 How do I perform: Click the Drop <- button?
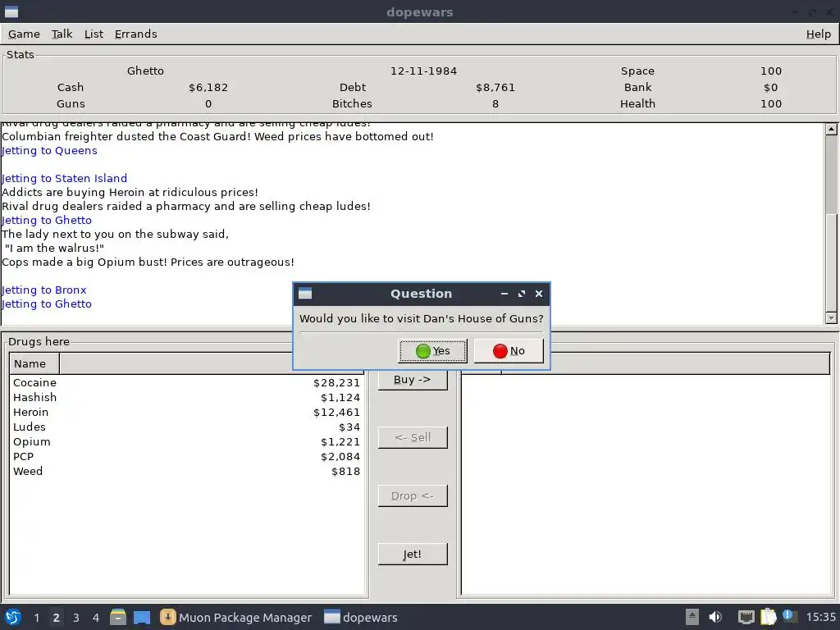(412, 496)
